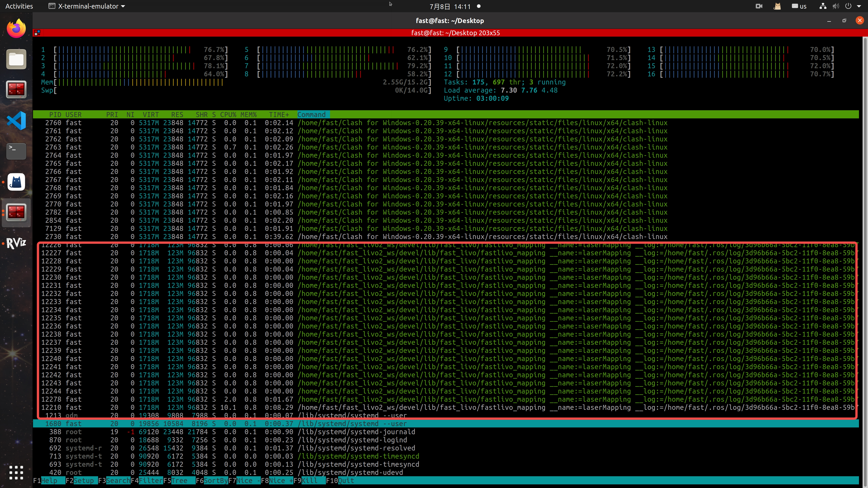This screenshot has height=488, width=868.
Task: Click the Mem usage meter bar
Action: point(236,82)
